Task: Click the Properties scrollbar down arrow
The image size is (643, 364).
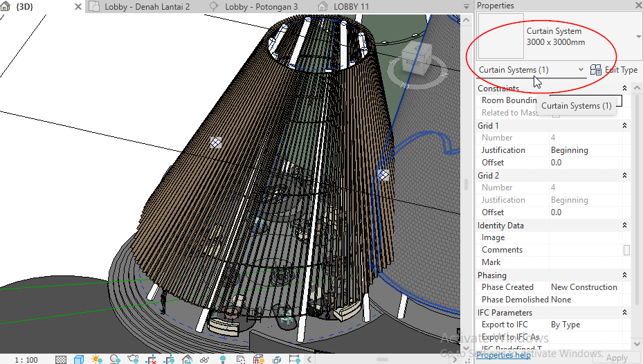Action: tap(637, 344)
